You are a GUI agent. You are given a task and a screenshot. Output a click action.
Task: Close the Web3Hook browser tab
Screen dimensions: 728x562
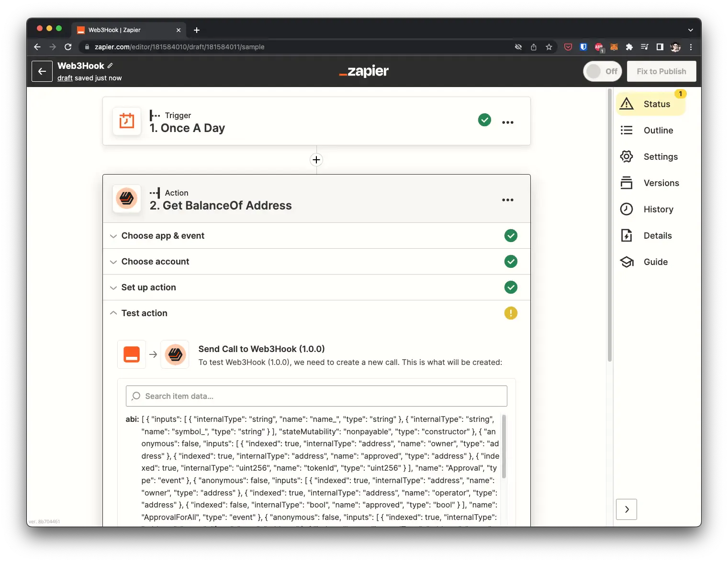click(x=179, y=30)
